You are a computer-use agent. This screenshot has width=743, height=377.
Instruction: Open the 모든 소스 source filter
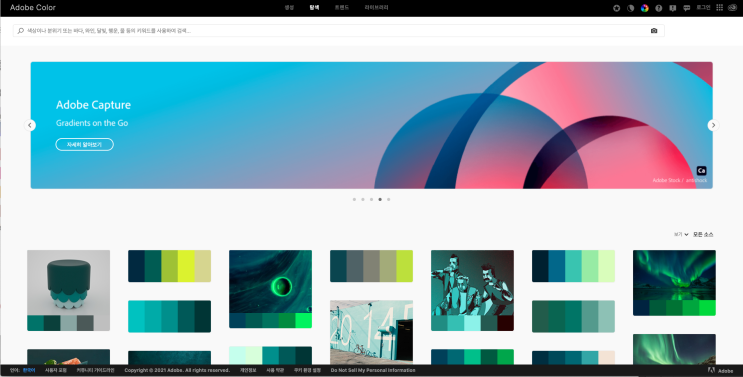(x=703, y=234)
